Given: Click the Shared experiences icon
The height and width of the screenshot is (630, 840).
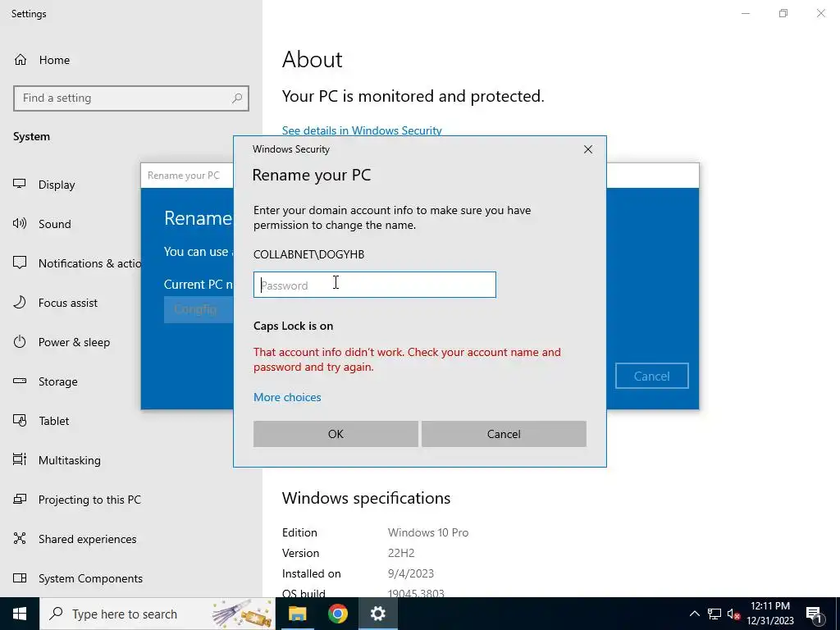Looking at the screenshot, I should 20,538.
